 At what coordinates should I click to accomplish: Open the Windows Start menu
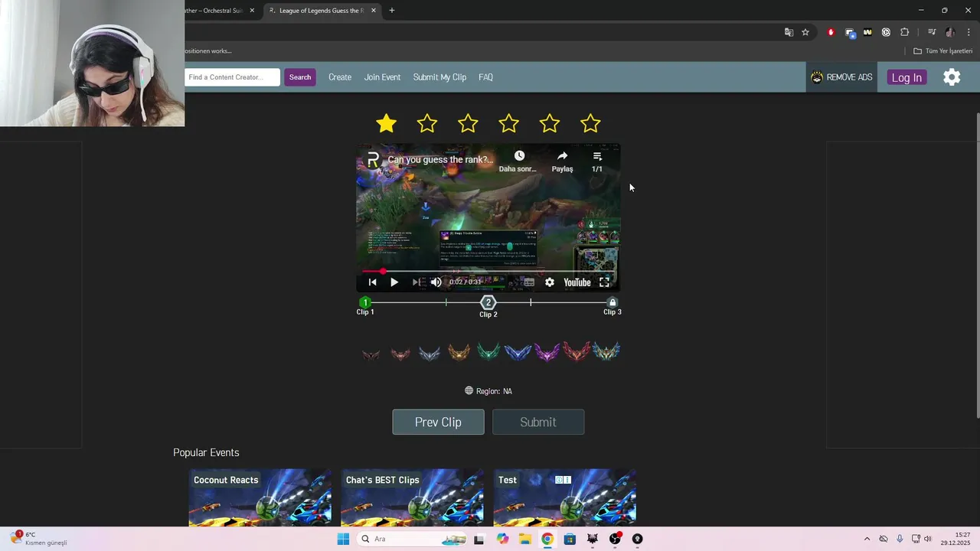343,539
